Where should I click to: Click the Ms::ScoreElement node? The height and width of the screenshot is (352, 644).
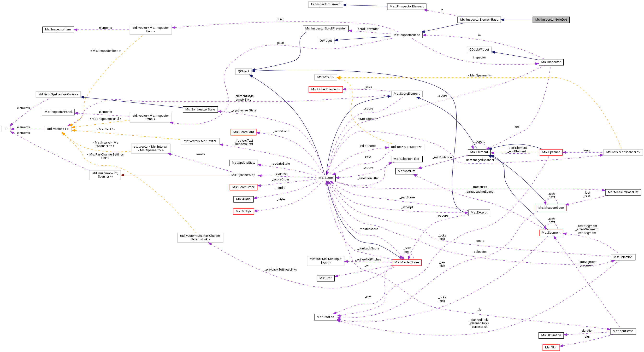pos(407,94)
